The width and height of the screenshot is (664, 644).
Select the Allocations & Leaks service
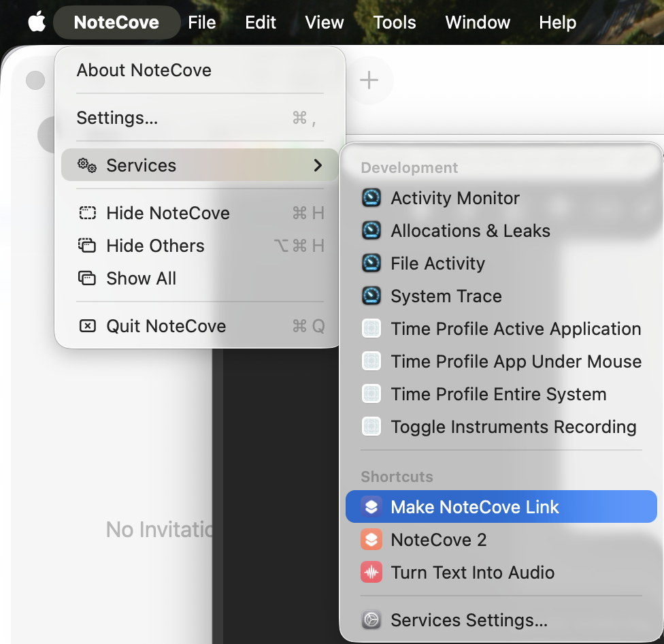tap(501, 231)
